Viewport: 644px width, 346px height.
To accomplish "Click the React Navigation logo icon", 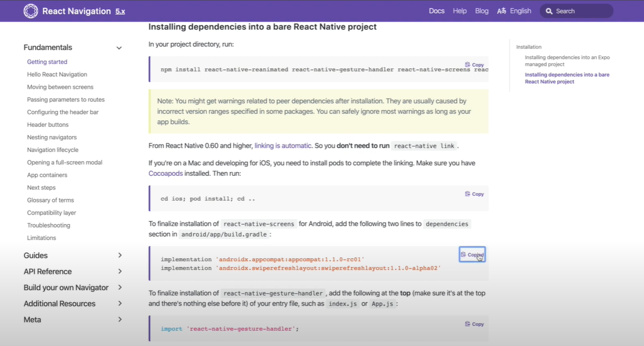I will (30, 10).
